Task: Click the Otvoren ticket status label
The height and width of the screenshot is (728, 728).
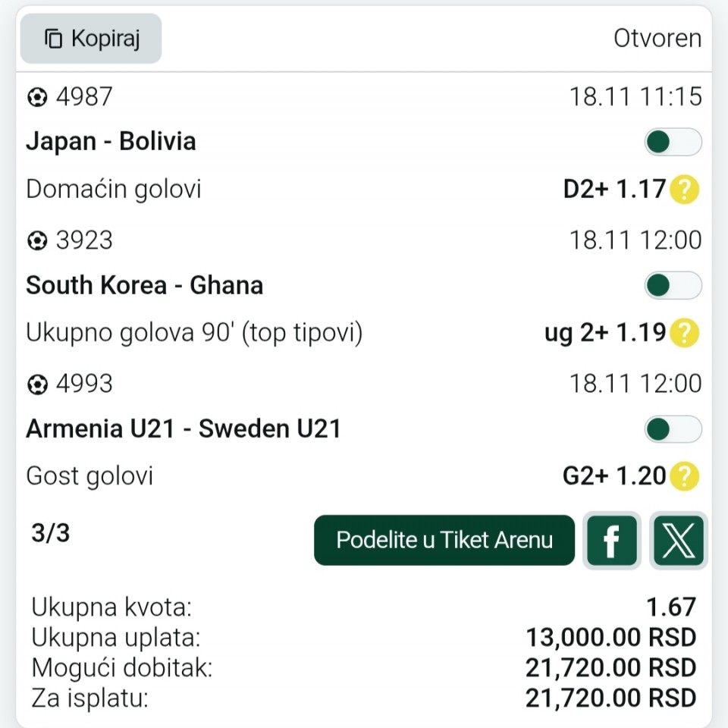Action: coord(657,39)
